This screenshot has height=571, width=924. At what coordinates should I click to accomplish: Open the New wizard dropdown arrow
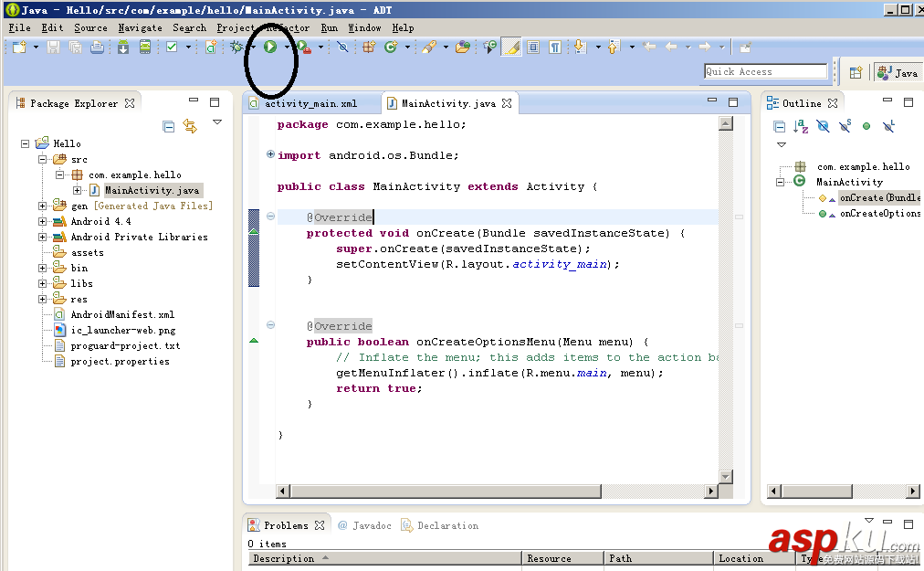pos(36,48)
